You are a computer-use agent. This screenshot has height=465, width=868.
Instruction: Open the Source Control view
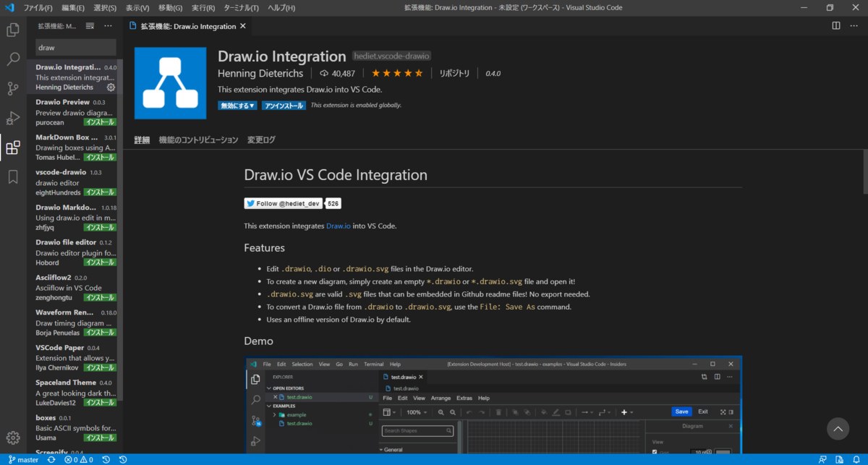[x=12, y=88]
